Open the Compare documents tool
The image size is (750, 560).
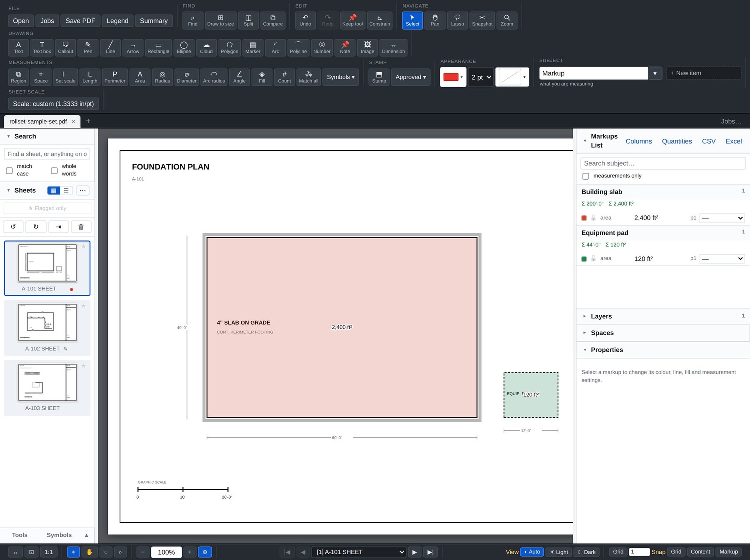coord(273,20)
